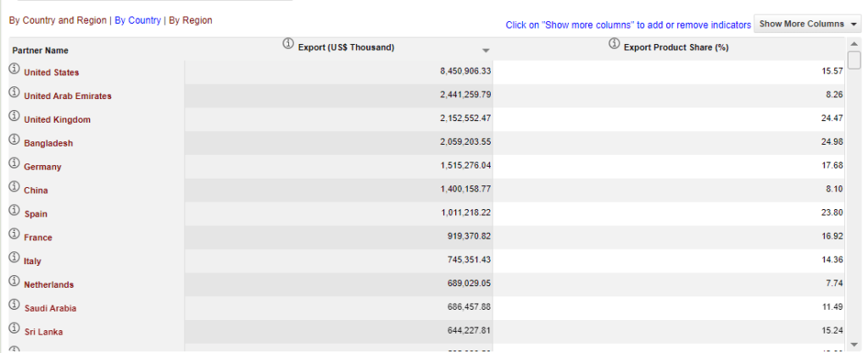Select product share value 24.47
Viewport: 868px width, 353px height.
[x=832, y=119]
